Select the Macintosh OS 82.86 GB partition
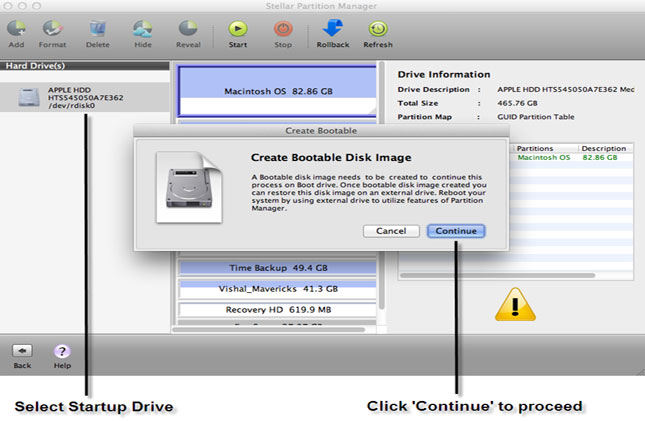The width and height of the screenshot is (645, 421). coord(275,89)
